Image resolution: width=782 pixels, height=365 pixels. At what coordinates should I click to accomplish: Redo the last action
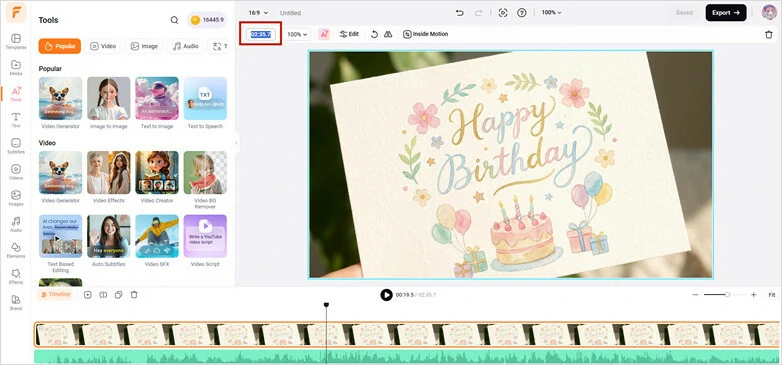pos(479,13)
